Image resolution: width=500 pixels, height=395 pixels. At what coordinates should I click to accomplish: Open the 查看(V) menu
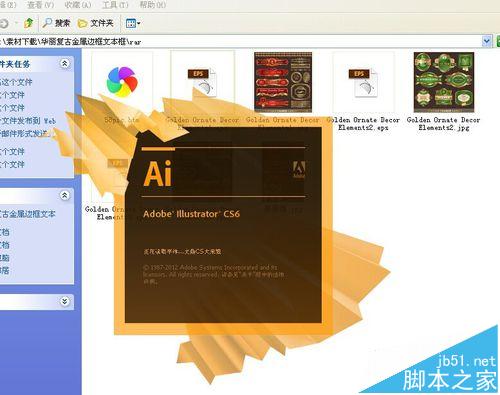pos(40,5)
